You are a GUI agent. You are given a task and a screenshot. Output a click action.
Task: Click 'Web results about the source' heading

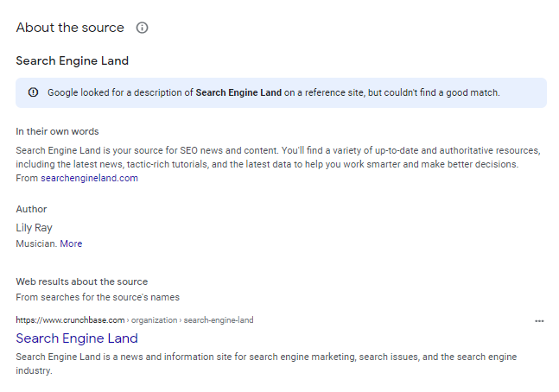81,281
